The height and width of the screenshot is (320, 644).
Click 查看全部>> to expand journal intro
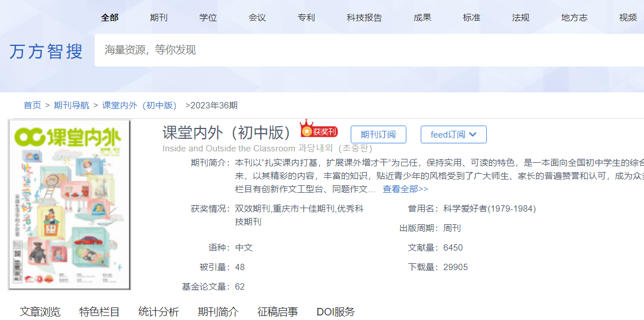point(405,189)
